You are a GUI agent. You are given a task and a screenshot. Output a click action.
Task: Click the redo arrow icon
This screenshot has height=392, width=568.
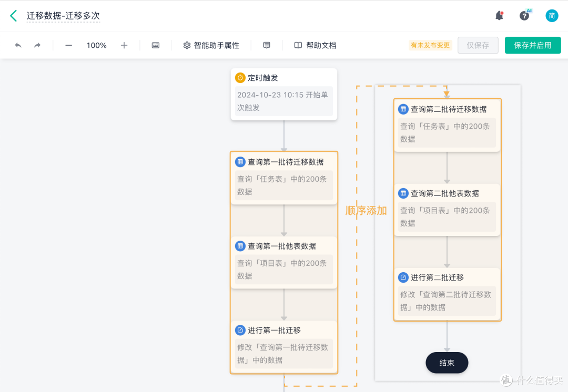[37, 45]
